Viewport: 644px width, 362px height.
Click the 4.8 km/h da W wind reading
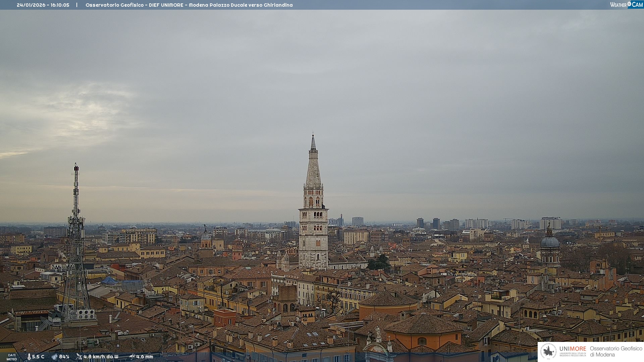101,357
